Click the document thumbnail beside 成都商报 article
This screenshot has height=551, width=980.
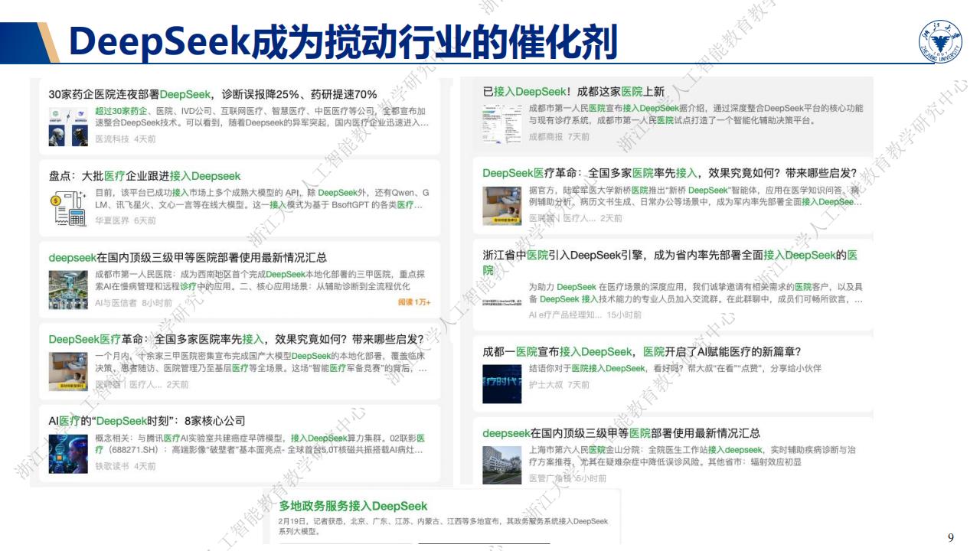click(x=501, y=123)
